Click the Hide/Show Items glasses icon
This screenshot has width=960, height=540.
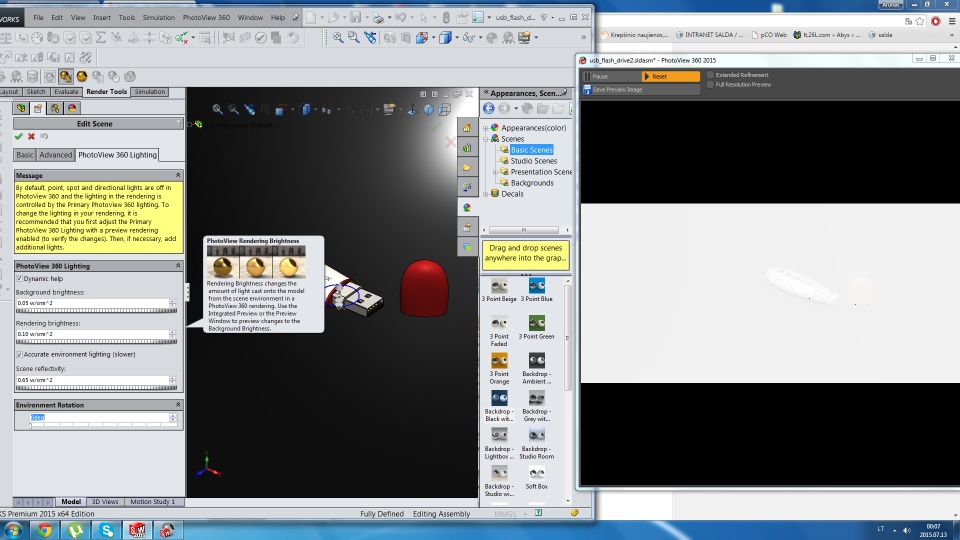(x=469, y=37)
